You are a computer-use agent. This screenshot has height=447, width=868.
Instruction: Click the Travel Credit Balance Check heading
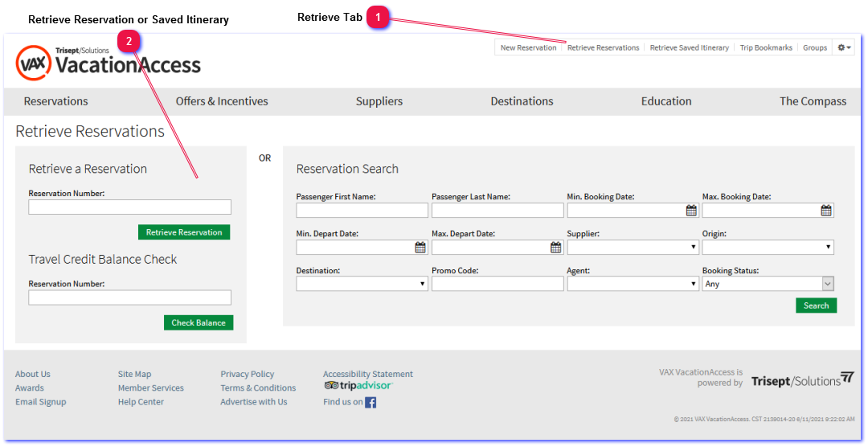click(x=103, y=259)
